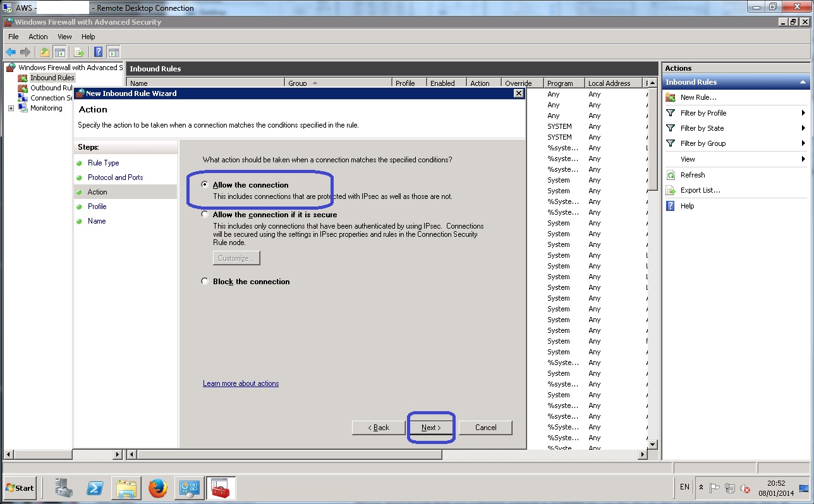The image size is (814, 504).
Task: Toggle Show/Hide Console Tree toolbar icon
Action: (60, 52)
